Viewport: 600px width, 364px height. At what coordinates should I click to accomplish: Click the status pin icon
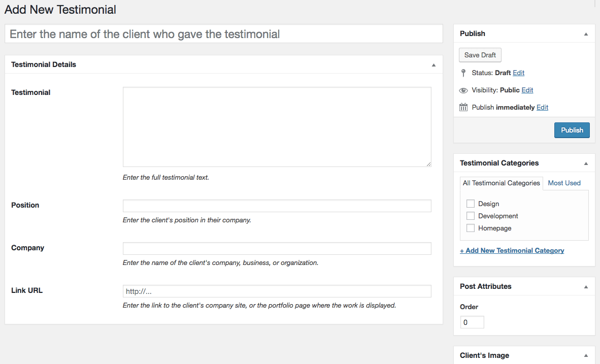tap(463, 73)
